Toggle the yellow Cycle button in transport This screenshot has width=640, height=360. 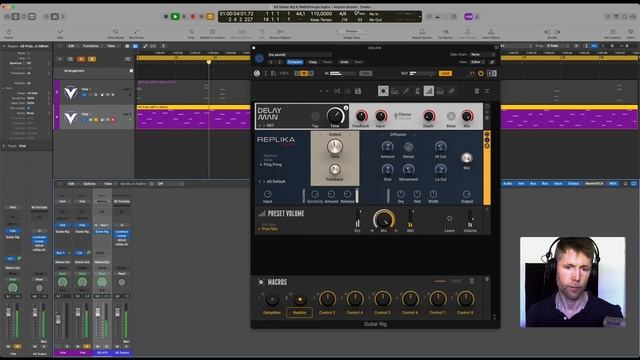pyautogui.click(x=210, y=17)
